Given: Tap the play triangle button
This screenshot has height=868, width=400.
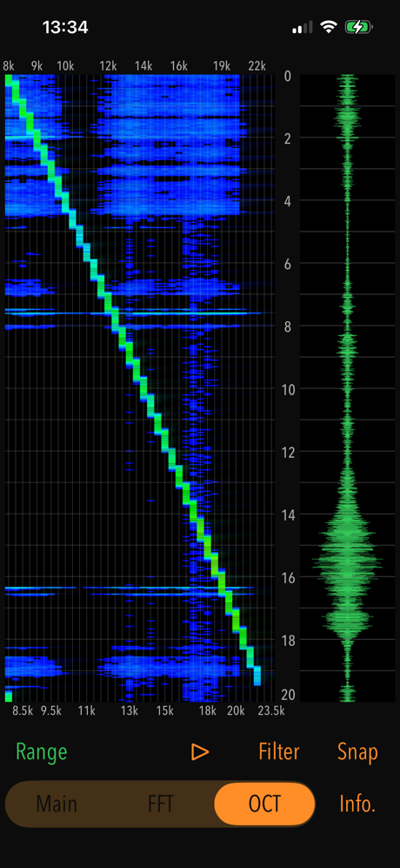Looking at the screenshot, I should click(x=200, y=751).
